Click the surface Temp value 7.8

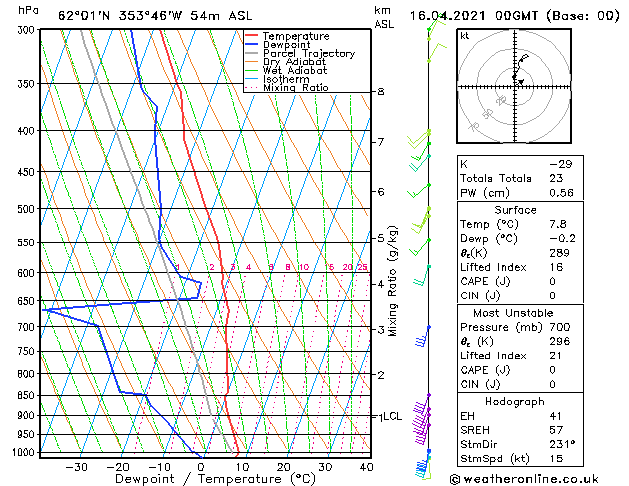click(x=558, y=224)
